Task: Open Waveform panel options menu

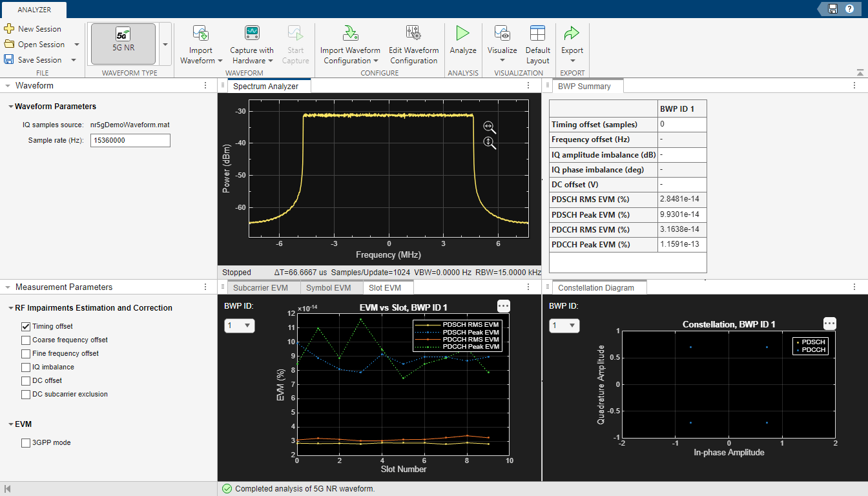Action: pos(205,85)
